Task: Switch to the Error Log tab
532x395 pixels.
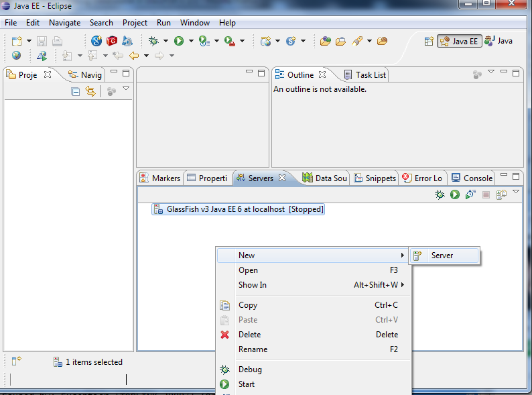Action: [422, 178]
